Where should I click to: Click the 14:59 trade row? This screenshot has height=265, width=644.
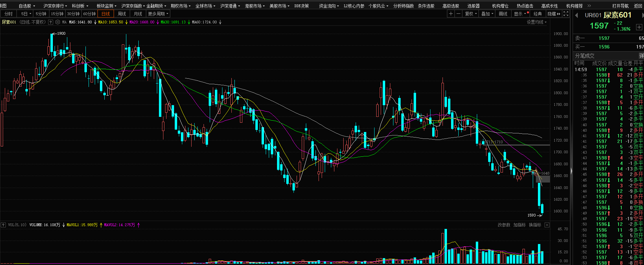pos(609,69)
